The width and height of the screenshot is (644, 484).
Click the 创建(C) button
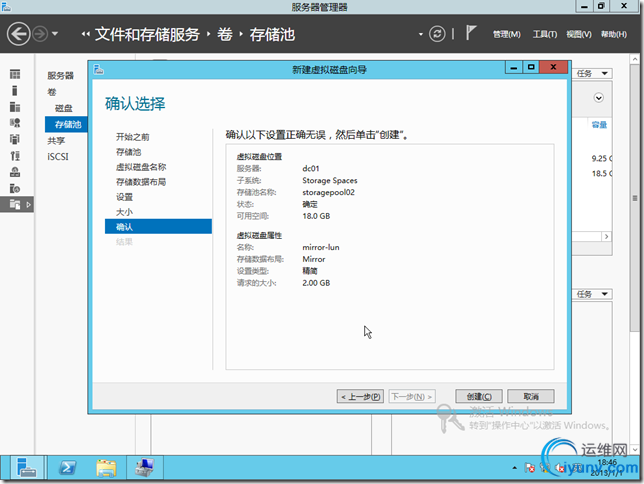point(479,396)
